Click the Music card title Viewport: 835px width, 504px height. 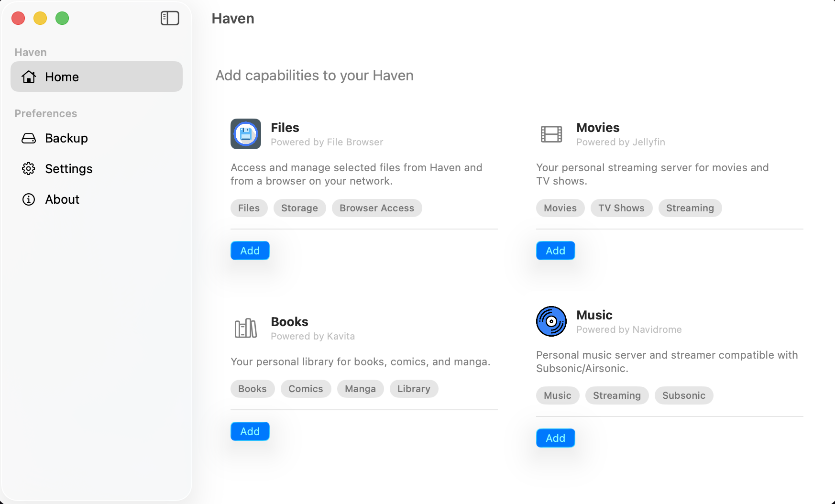[594, 315]
